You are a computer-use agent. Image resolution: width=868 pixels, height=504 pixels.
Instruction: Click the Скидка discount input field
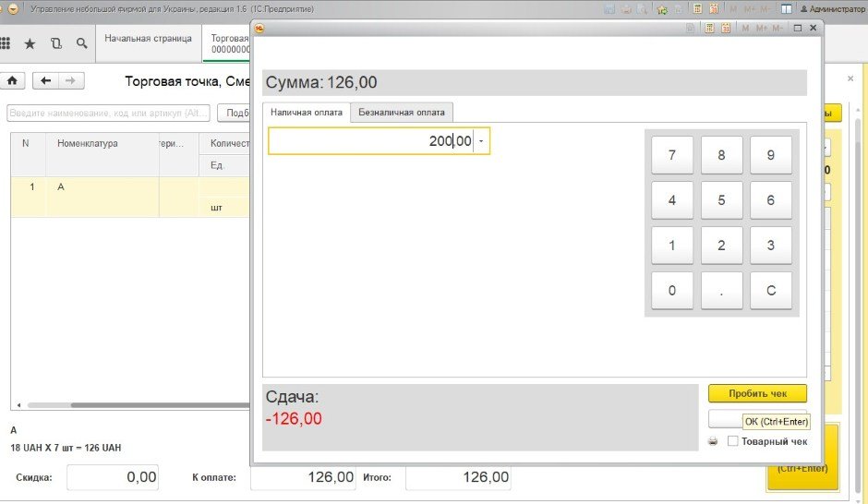click(x=112, y=477)
